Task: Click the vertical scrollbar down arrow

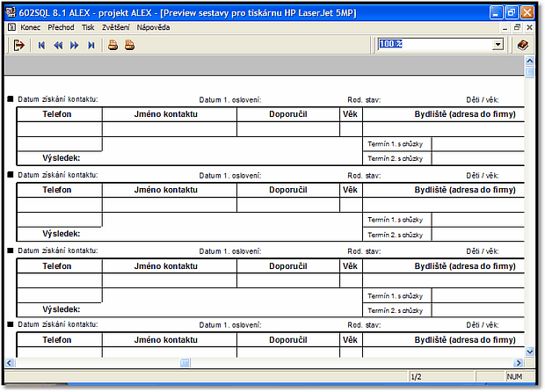Action: pyautogui.click(x=530, y=352)
